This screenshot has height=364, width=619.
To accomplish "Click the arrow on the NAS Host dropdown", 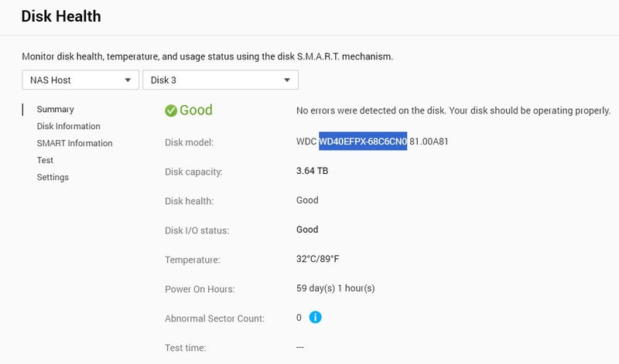I will point(128,80).
